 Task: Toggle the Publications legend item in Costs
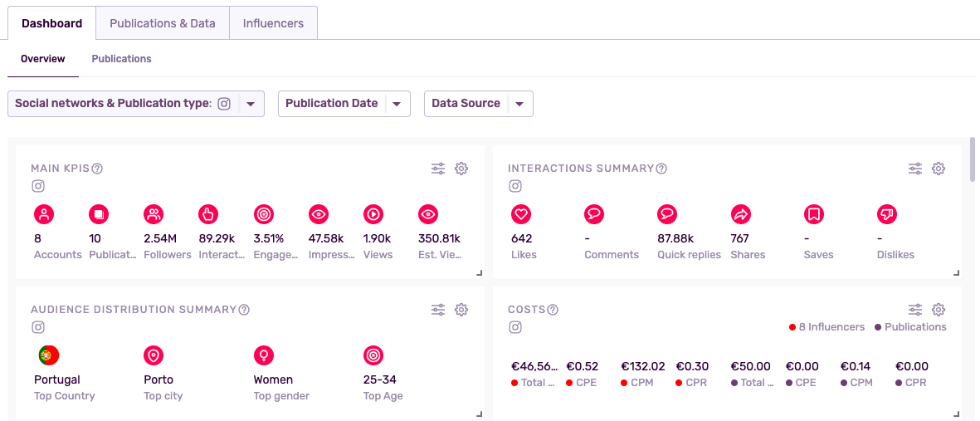click(910, 327)
